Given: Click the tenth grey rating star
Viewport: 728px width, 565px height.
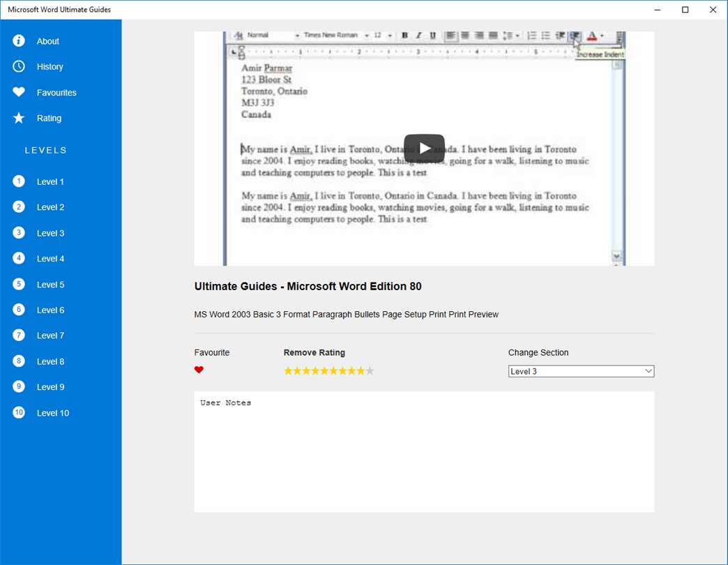Looking at the screenshot, I should 370,370.
